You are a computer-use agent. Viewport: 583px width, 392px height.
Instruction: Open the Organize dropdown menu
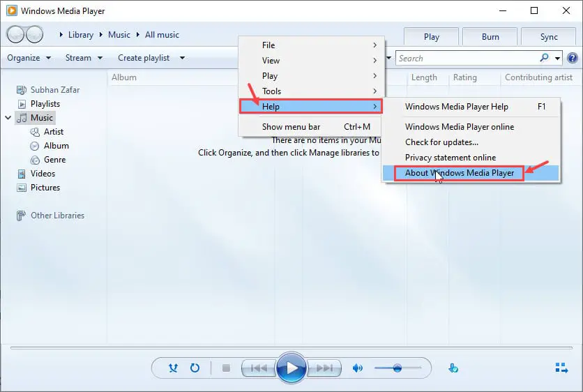(29, 58)
